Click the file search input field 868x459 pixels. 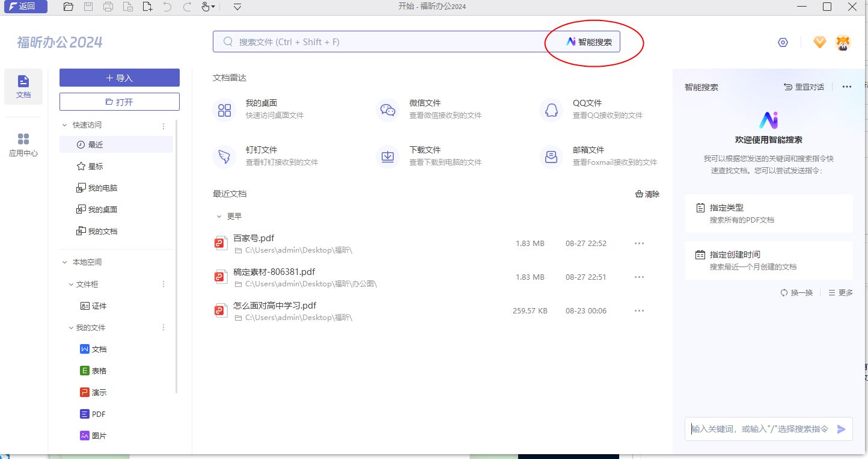pyautogui.click(x=385, y=42)
